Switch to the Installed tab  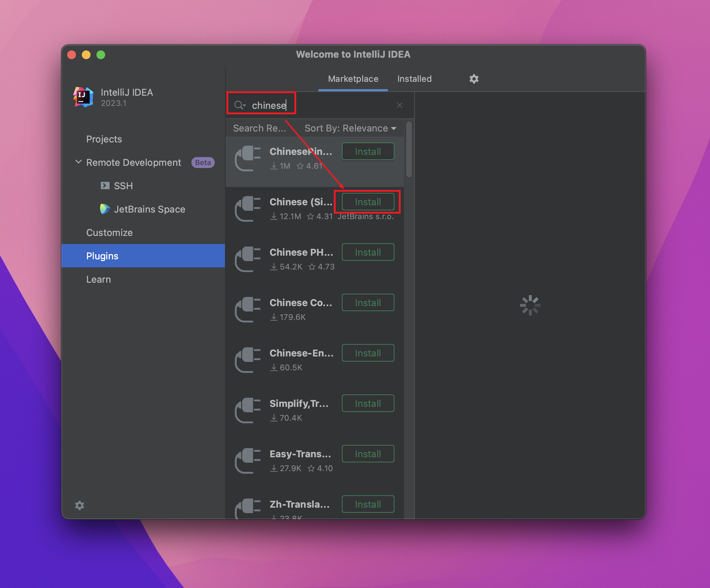[414, 79]
